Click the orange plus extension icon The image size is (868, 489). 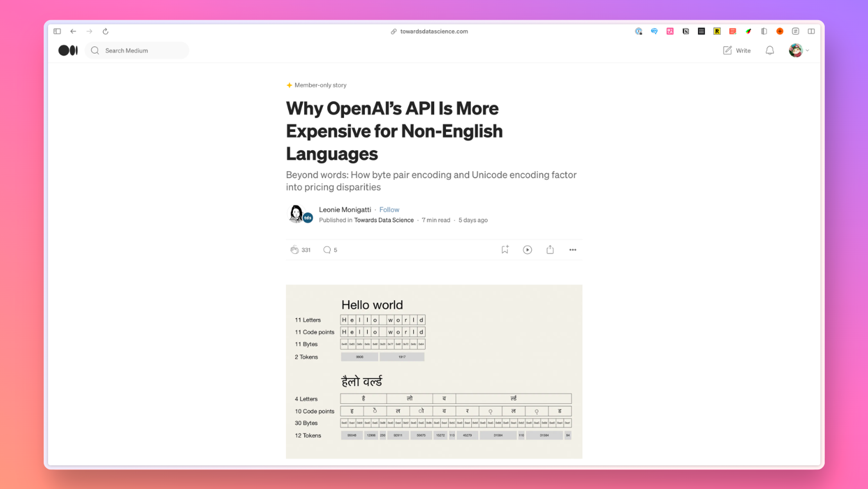pyautogui.click(x=780, y=31)
